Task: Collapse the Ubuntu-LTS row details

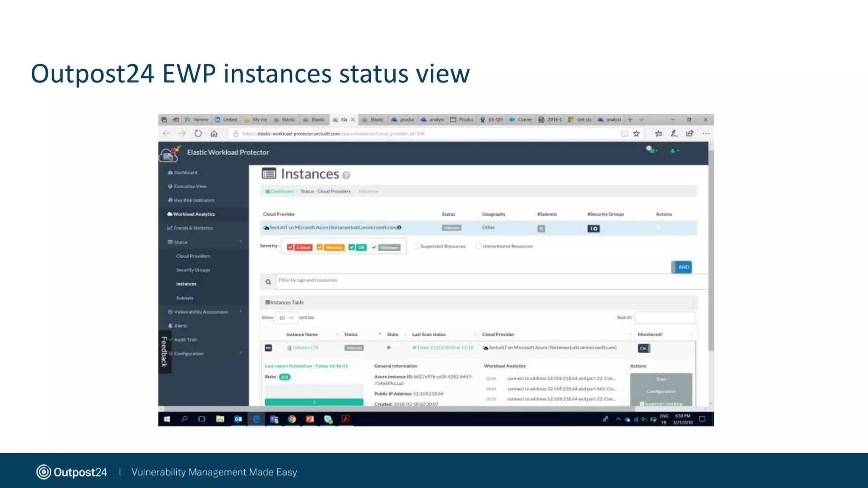Action: point(268,348)
